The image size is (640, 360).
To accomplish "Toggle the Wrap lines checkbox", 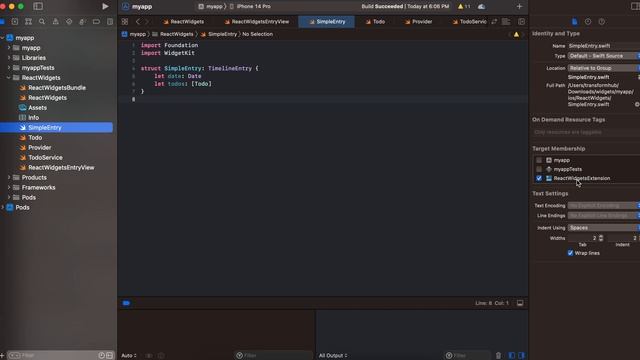I will click(x=570, y=253).
